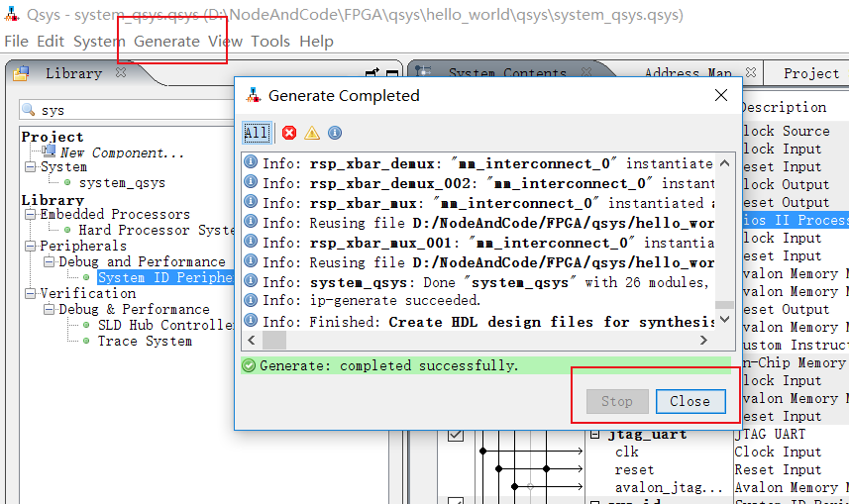Viewport: 849px width, 504px height.
Task: Filter messages by warnings with the yellow triangle
Action: [312, 133]
